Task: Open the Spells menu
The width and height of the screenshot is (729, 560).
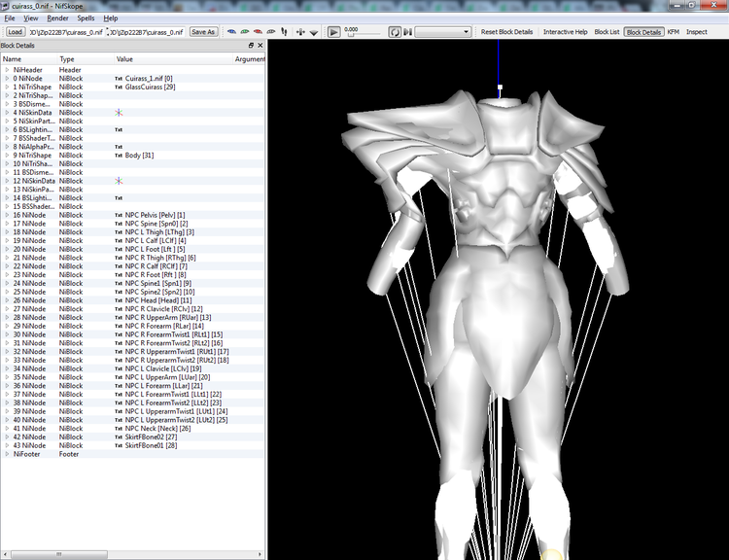Action: (86, 18)
